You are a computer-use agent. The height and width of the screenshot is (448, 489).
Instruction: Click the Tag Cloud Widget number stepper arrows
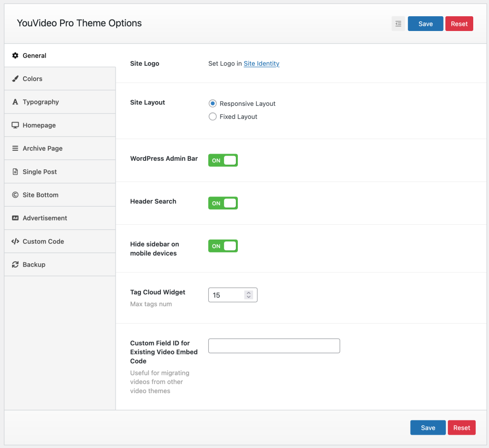(248, 295)
